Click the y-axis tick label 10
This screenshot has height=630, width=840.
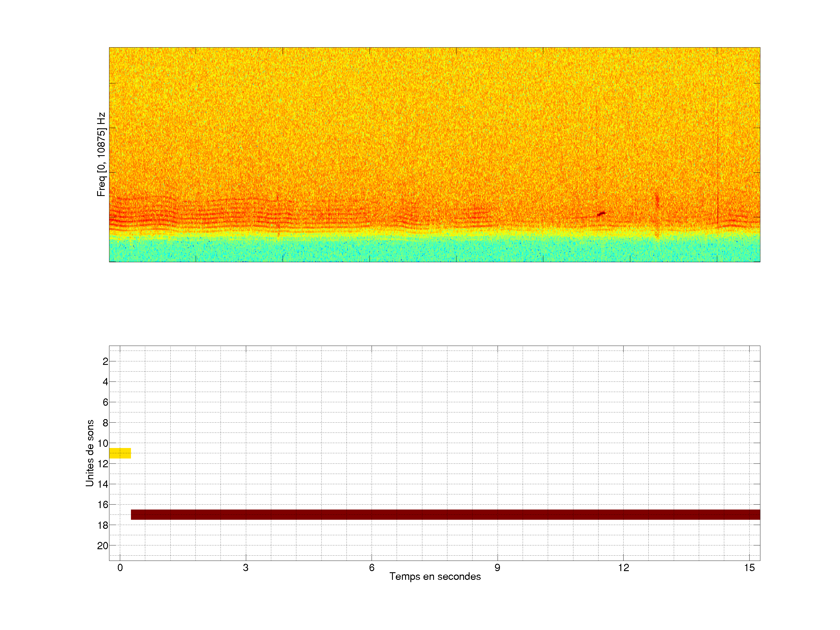pyautogui.click(x=103, y=443)
